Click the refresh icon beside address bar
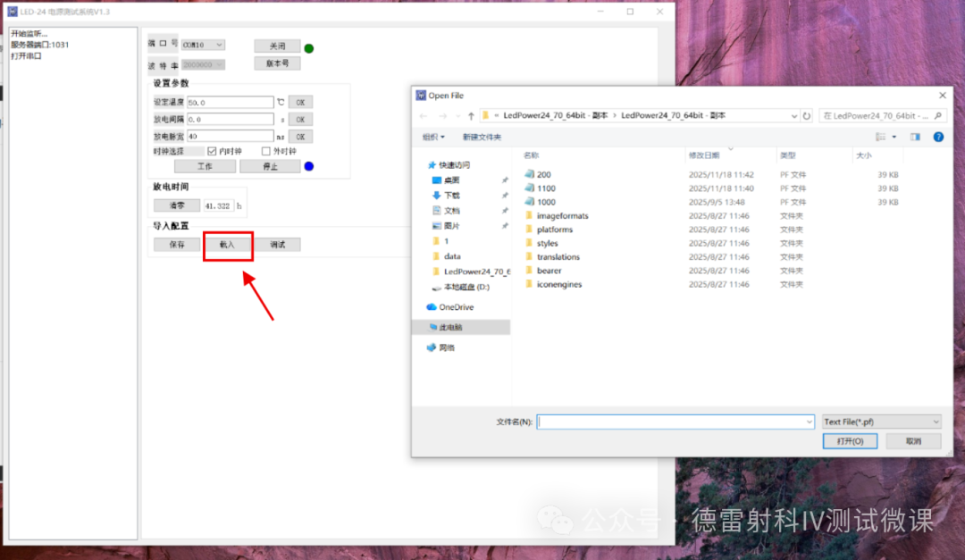This screenshot has height=560, width=965. [807, 116]
